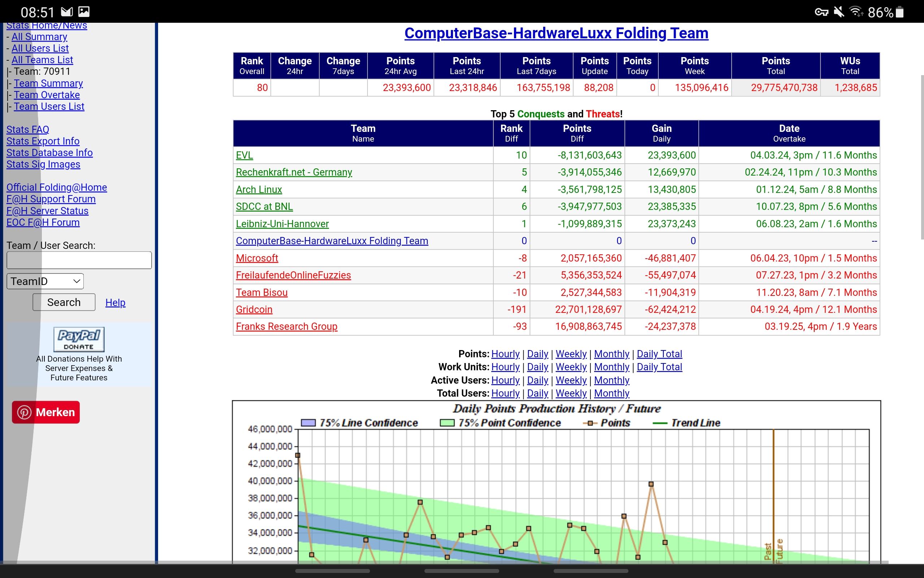924x578 pixels.
Task: Open the search Help link
Action: [x=115, y=302]
